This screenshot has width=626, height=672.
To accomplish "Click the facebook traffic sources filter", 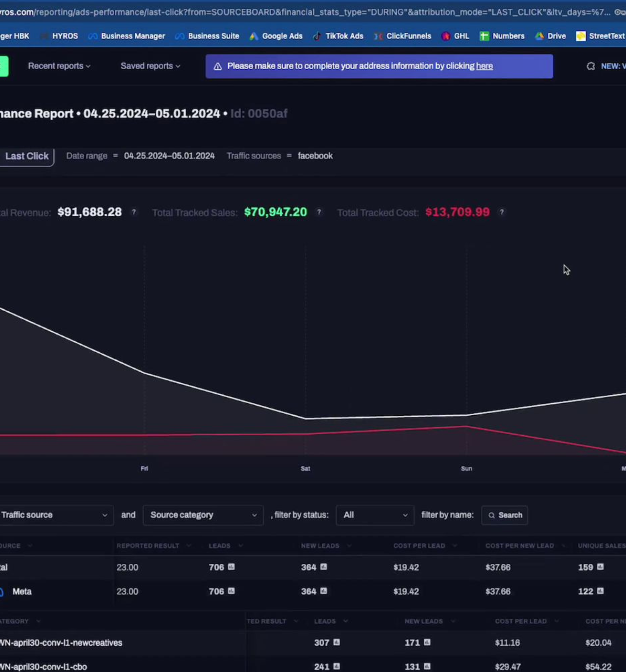I will point(315,156).
